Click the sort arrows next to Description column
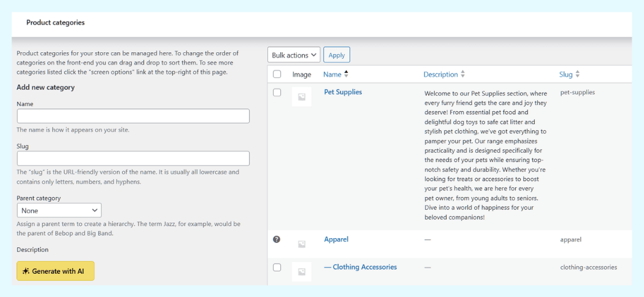This screenshot has height=297, width=644. coord(463,74)
